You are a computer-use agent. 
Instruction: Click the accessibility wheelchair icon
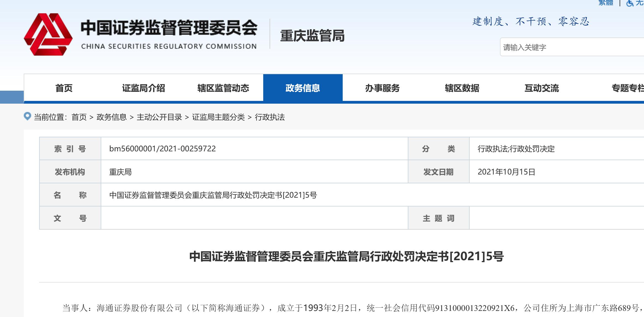pos(630,3)
